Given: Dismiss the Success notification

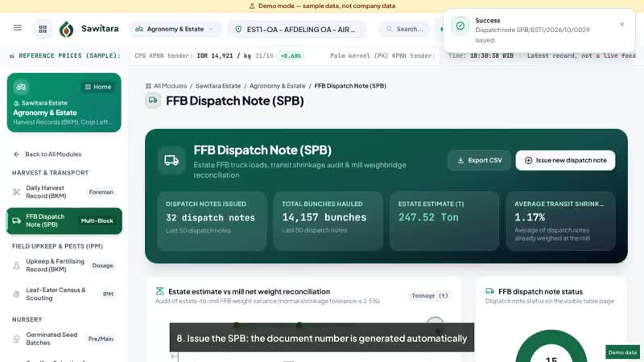Looking at the screenshot, I should point(621,24).
